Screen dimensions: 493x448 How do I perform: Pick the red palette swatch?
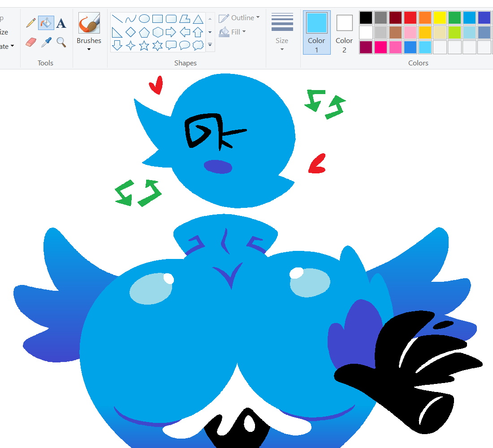(410, 17)
